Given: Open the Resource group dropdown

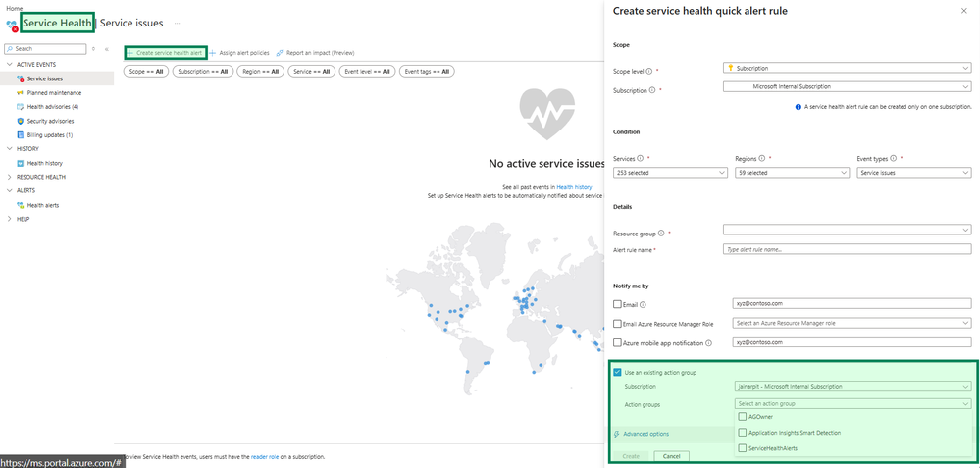Looking at the screenshot, I should click(847, 230).
